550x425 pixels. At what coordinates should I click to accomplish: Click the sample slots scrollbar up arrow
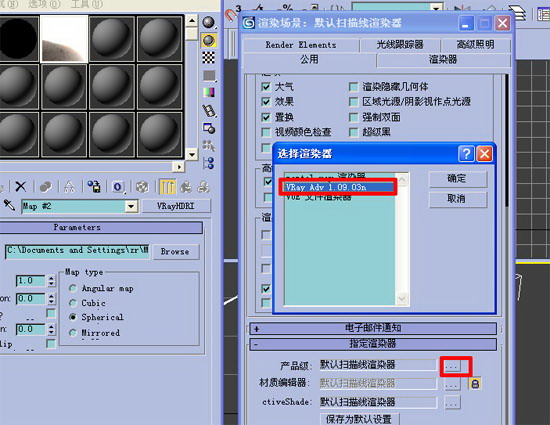point(192,21)
